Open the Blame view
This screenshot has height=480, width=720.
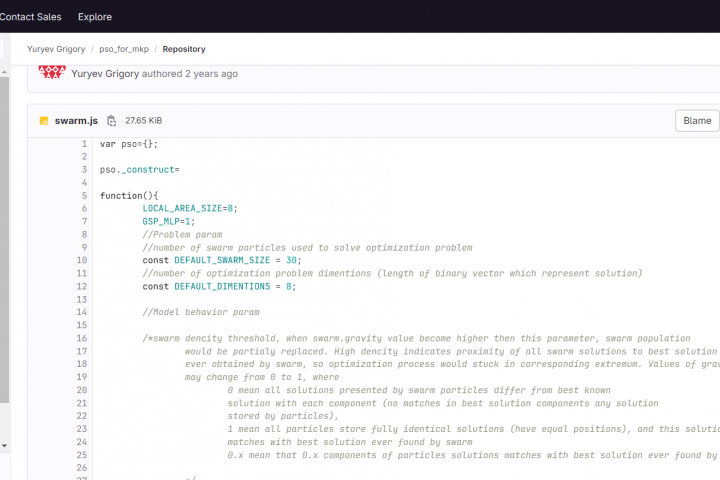coord(697,121)
